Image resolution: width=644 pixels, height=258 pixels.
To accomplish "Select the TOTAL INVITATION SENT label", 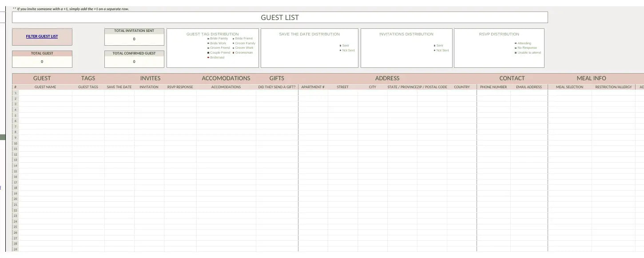I will tap(134, 31).
